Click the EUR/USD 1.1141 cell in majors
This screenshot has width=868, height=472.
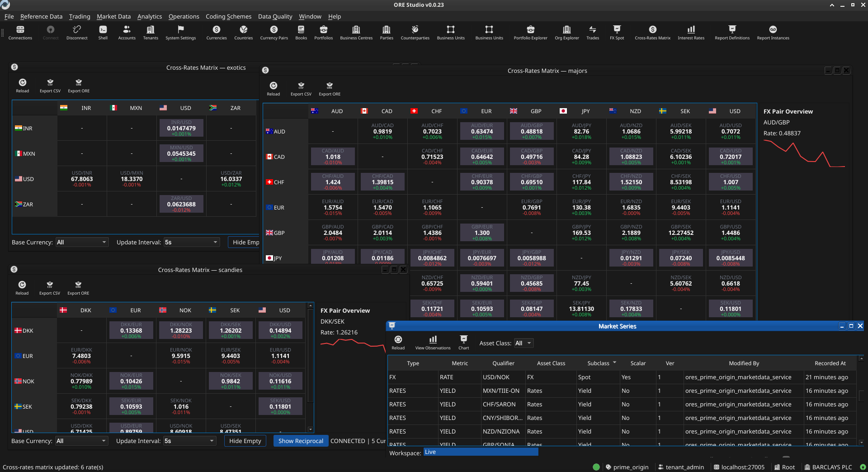point(731,207)
